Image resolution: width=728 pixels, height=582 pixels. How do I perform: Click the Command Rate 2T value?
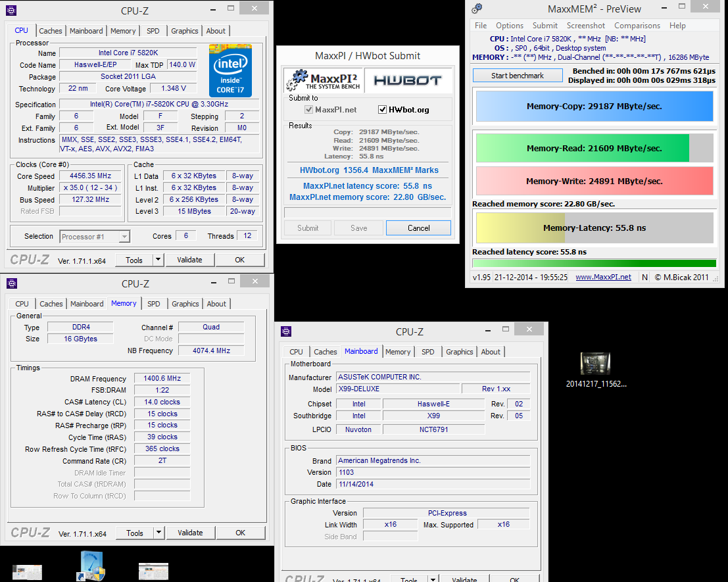pos(162,460)
